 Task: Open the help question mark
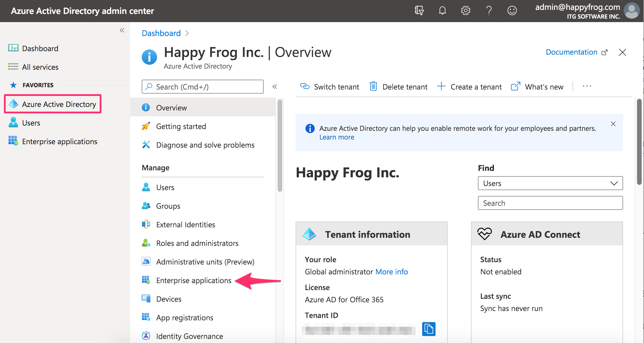tap(489, 11)
